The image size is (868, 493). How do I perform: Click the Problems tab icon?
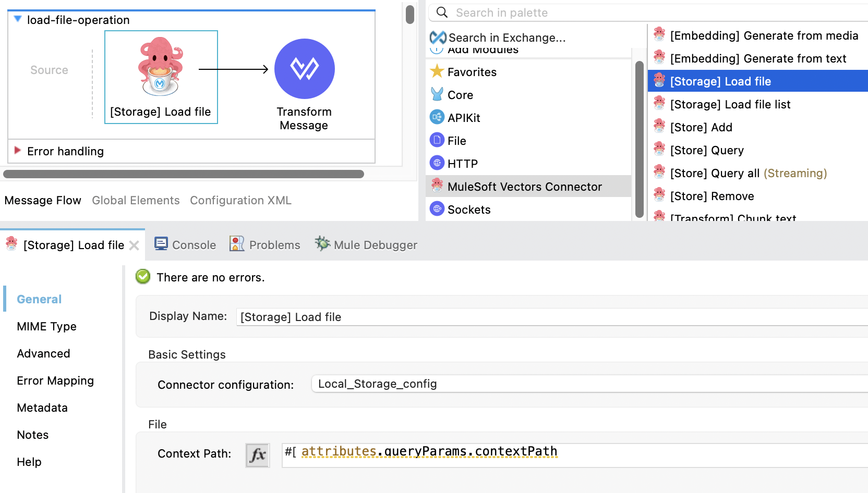(237, 243)
